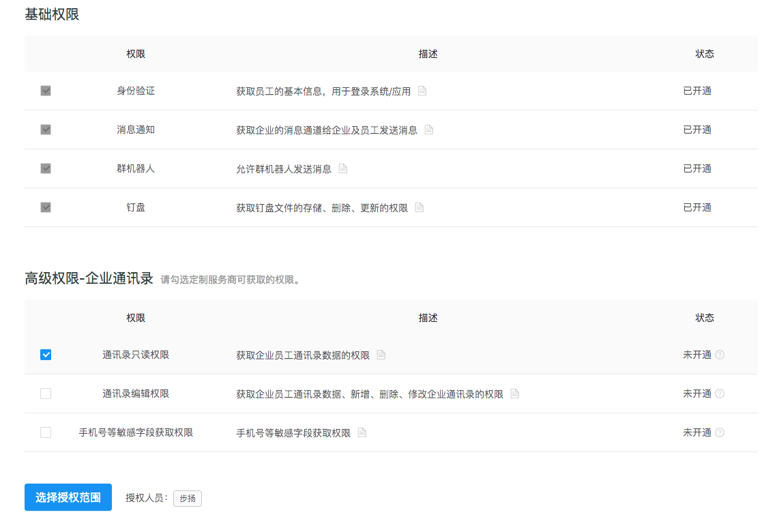
Task: Open the document icon for 通讯录编辑权限
Action: tap(514, 394)
